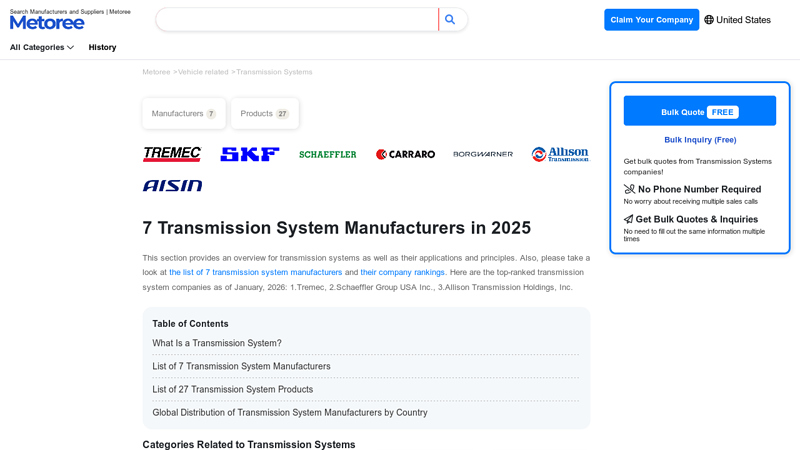Click Categories Related to Transmission Systems heading
The image size is (800, 450).
(249, 444)
